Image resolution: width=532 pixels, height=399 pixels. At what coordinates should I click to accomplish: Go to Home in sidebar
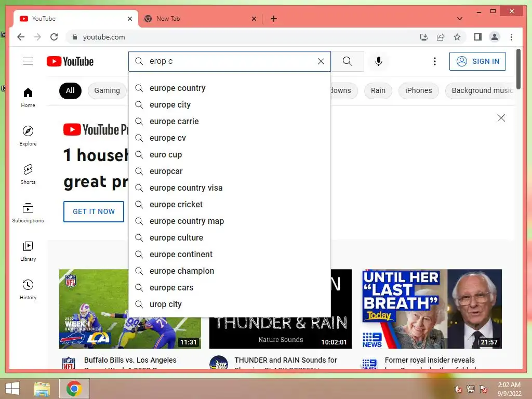[28, 98]
